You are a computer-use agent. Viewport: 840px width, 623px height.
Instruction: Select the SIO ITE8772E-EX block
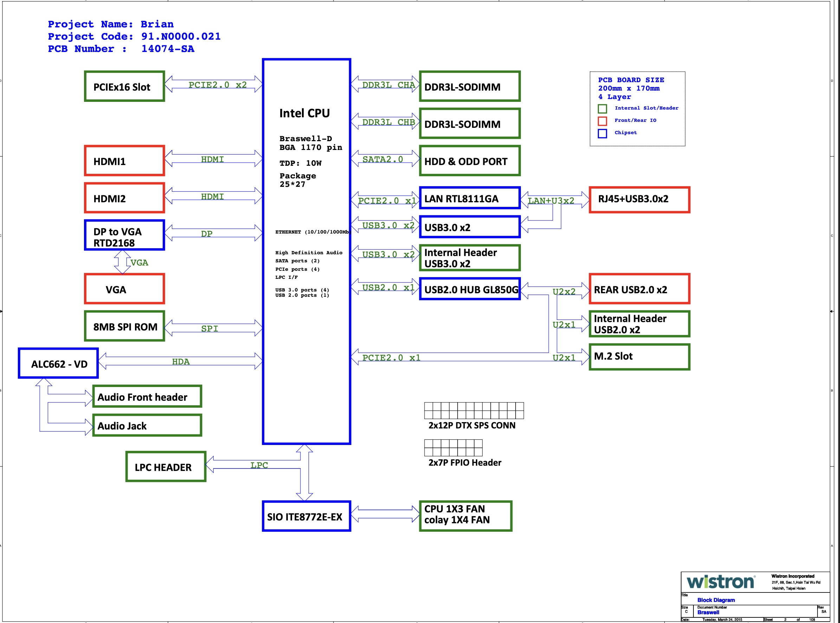click(x=306, y=516)
